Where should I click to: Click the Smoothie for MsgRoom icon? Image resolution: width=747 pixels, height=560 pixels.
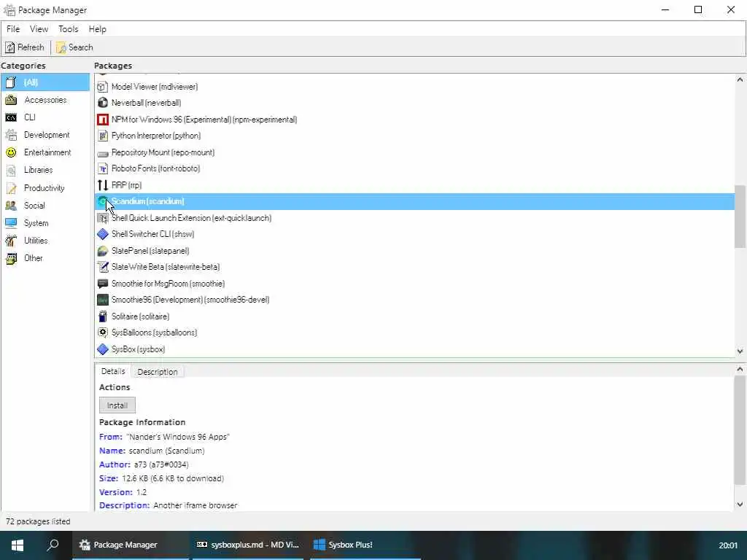click(x=102, y=284)
